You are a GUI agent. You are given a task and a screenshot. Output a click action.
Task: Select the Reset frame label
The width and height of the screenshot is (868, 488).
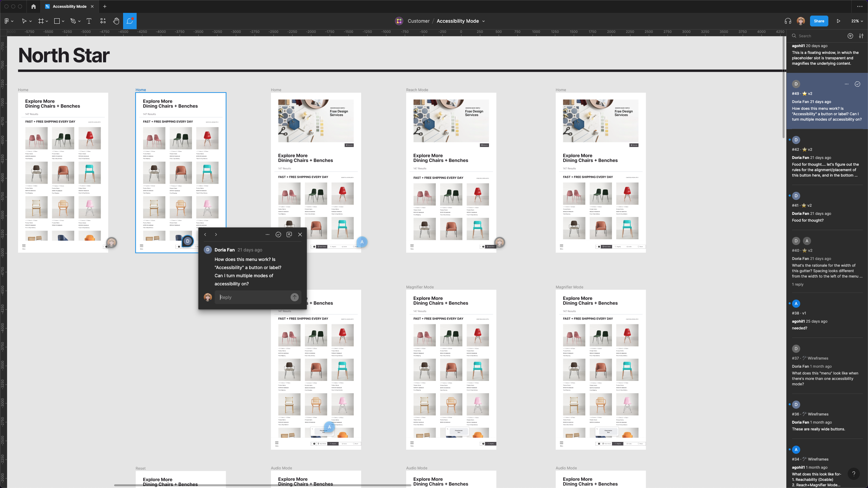pos(140,468)
